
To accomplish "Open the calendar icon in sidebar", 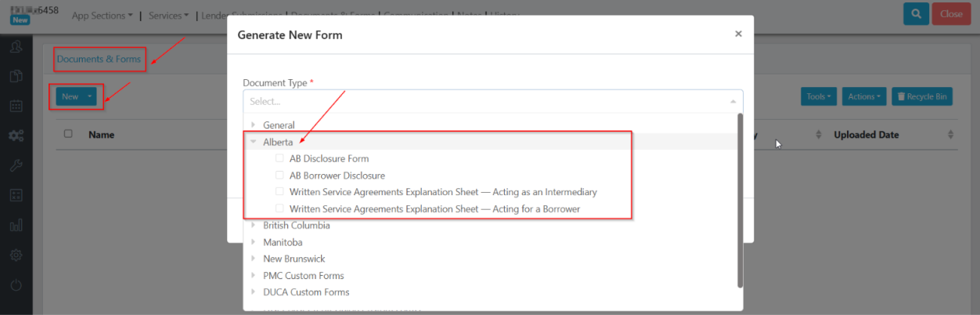I will pyautogui.click(x=16, y=106).
